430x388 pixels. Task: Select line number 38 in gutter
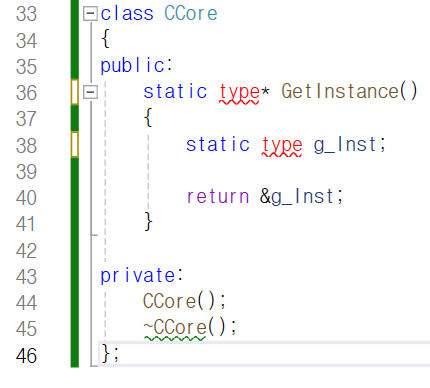pyautogui.click(x=26, y=145)
